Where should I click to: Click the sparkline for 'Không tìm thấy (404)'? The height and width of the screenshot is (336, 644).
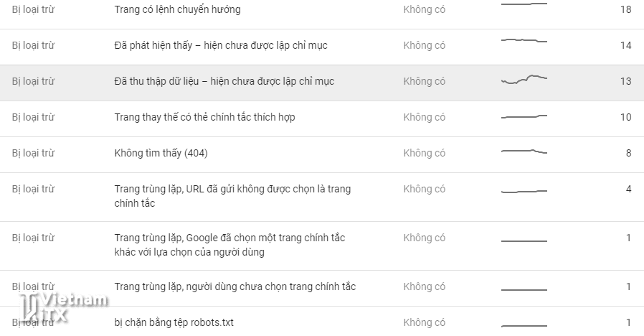click(524, 151)
